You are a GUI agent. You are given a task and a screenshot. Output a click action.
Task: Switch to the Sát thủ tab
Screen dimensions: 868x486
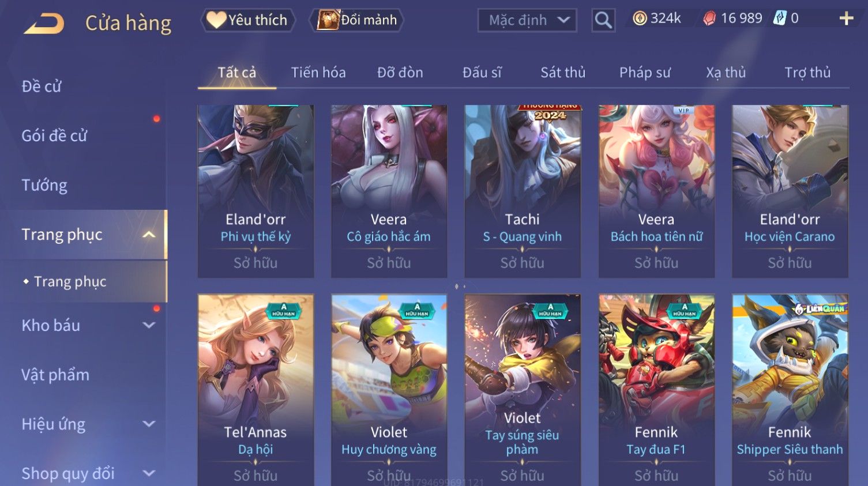pyautogui.click(x=563, y=73)
